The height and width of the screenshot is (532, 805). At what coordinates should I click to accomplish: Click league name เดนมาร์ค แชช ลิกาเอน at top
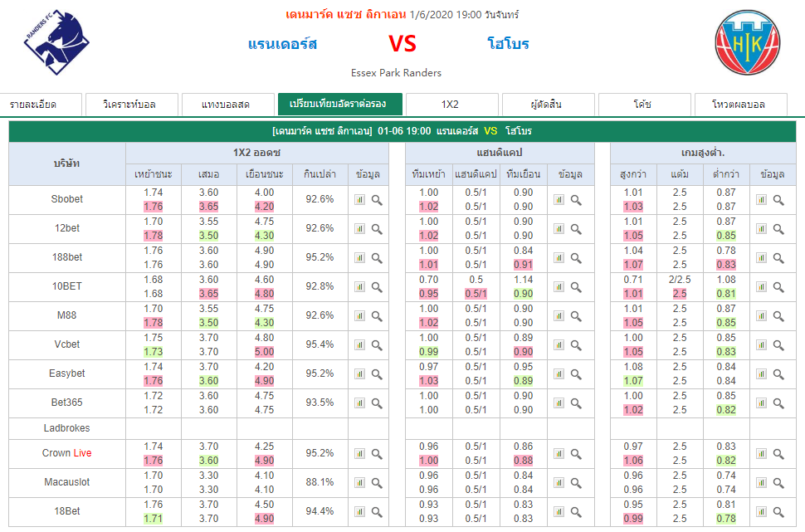[x=345, y=14]
